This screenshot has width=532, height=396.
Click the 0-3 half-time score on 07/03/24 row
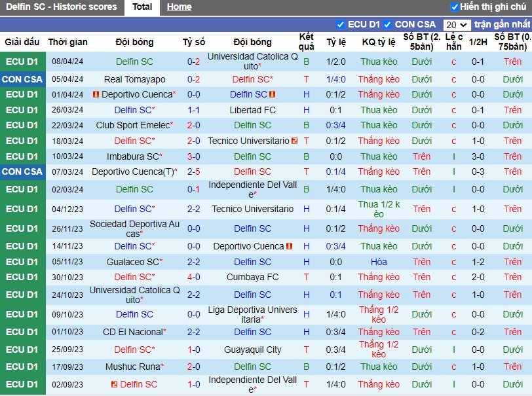[x=478, y=171]
